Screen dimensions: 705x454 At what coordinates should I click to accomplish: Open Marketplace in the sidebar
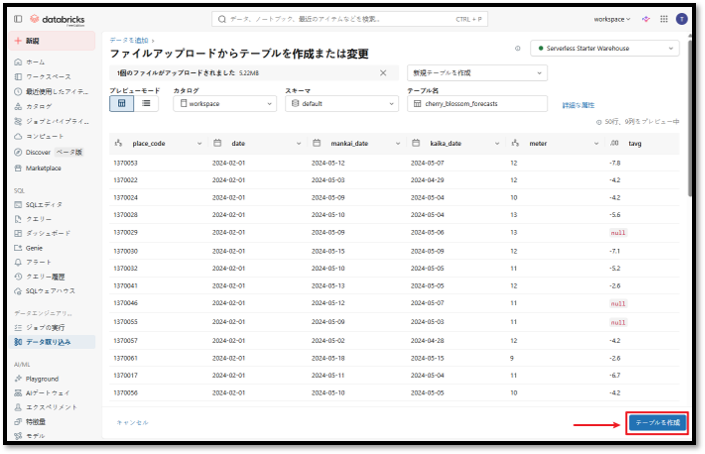point(43,167)
